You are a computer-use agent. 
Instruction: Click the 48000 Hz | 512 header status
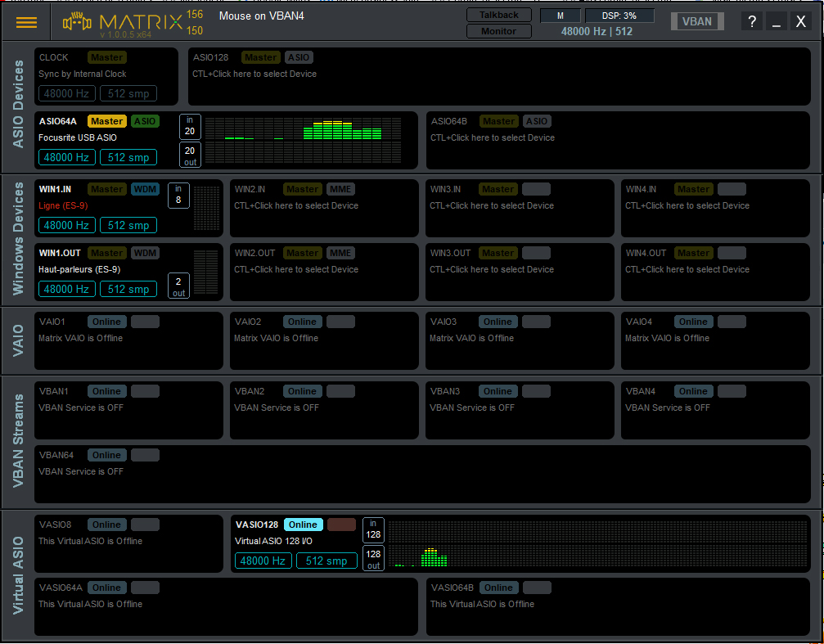(597, 32)
